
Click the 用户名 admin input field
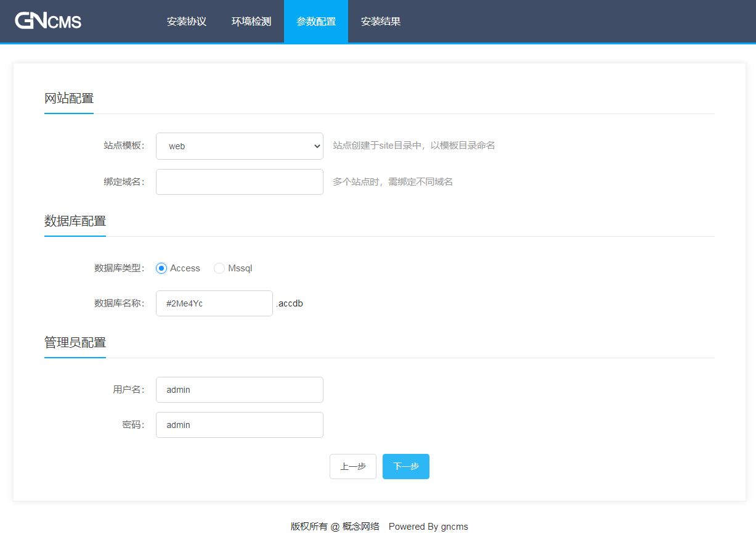[x=240, y=390]
